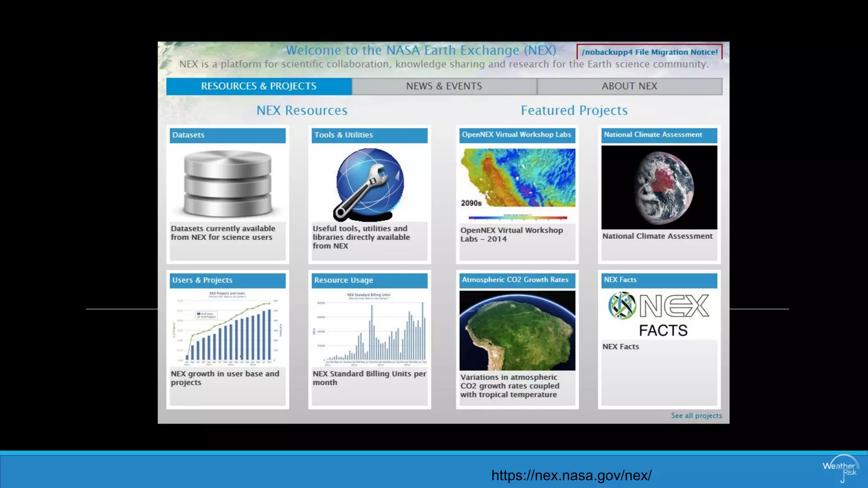Open the About NEX tab

[x=629, y=86]
